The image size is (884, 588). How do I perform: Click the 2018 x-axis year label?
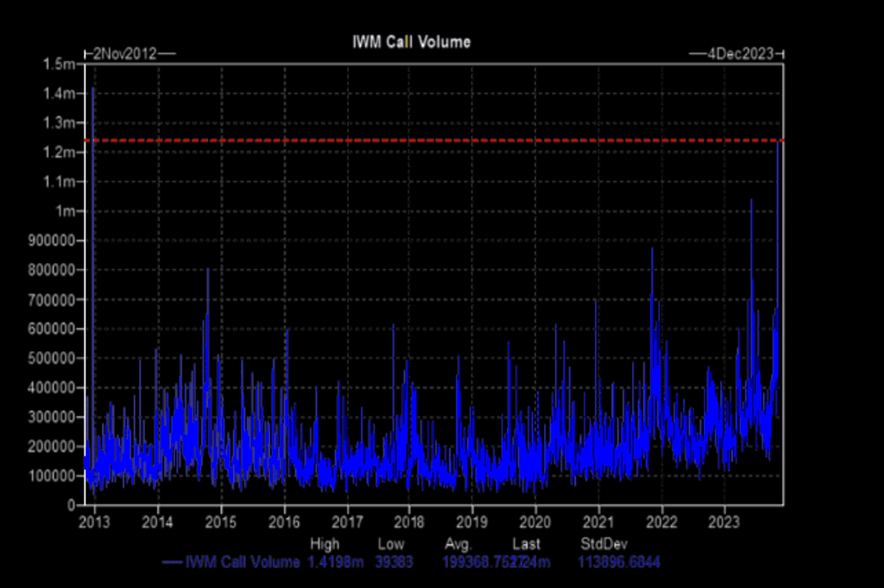pyautogui.click(x=409, y=522)
